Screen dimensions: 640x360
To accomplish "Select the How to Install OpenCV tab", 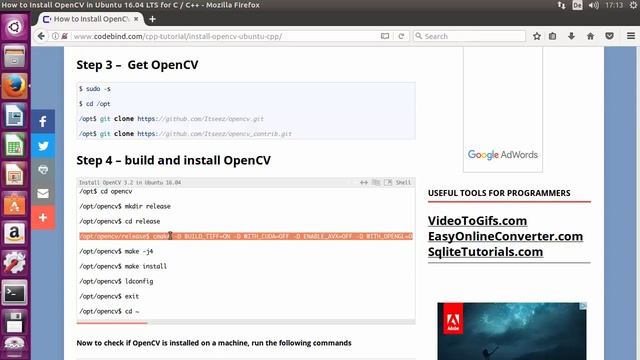I will point(91,19).
